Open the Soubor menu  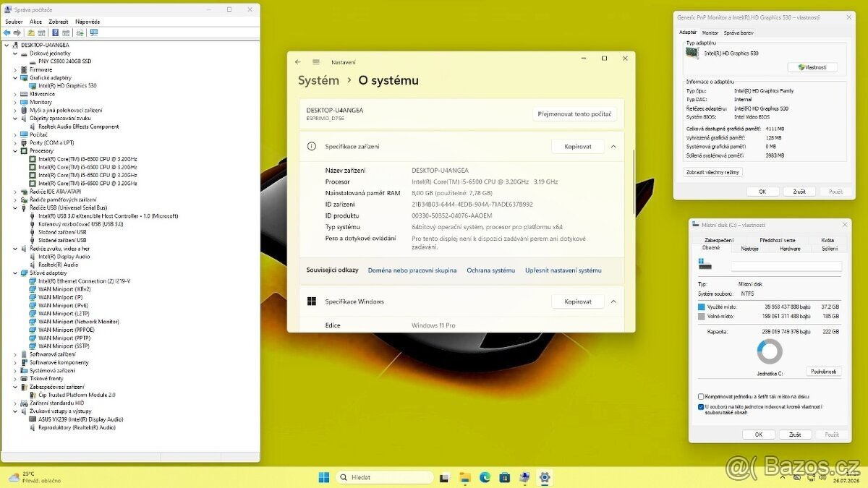pyautogui.click(x=14, y=22)
